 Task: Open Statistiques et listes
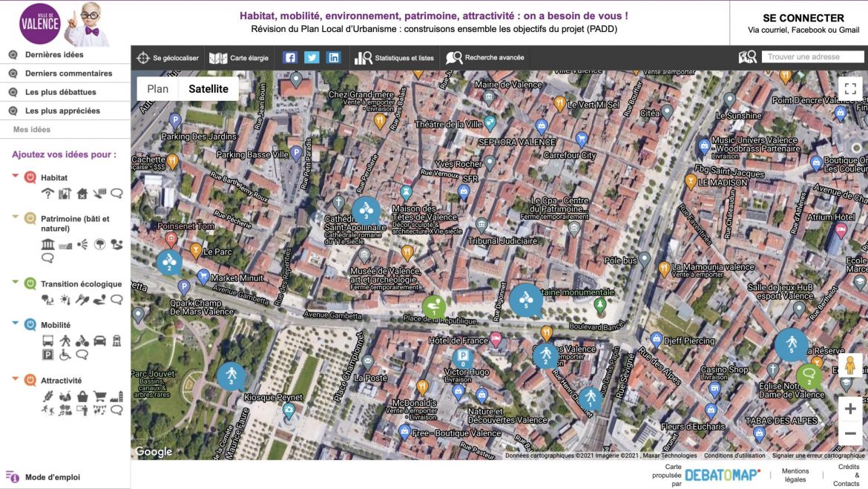pos(395,57)
